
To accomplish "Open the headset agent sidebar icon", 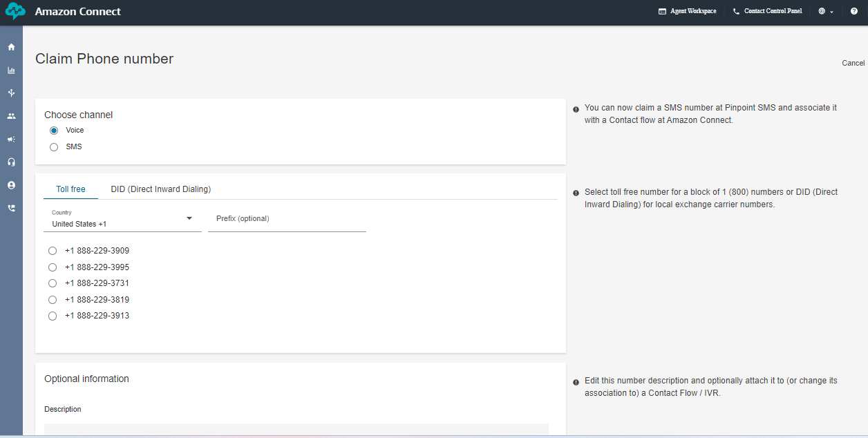I will click(x=11, y=162).
